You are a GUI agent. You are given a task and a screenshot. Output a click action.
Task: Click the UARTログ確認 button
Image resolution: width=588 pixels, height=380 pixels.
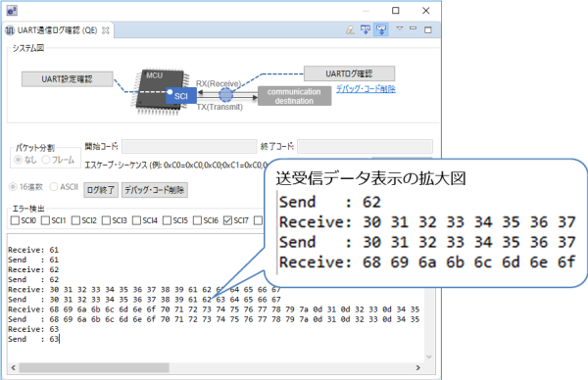tap(349, 73)
